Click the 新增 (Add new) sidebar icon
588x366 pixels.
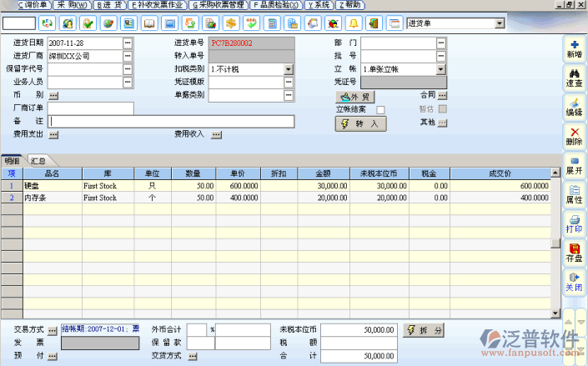(x=574, y=48)
